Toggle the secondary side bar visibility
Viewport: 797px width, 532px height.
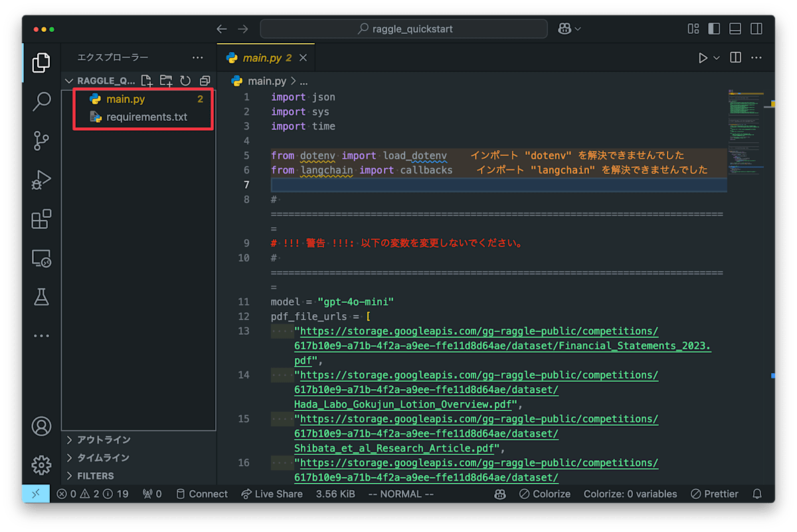(756, 29)
